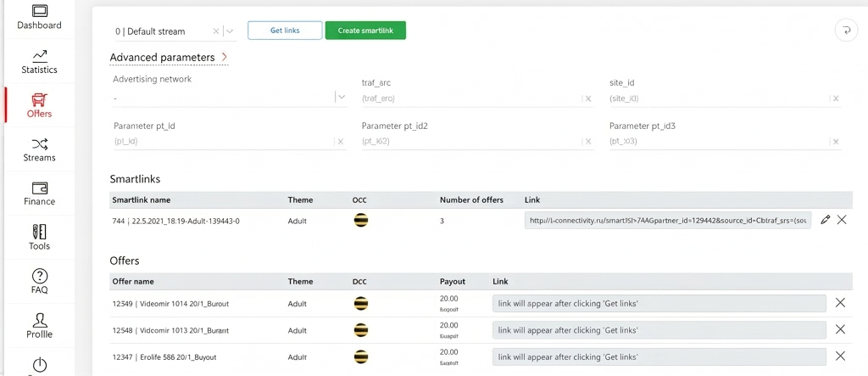
Task: Open the Finance wallet icon
Action: pyautogui.click(x=39, y=188)
